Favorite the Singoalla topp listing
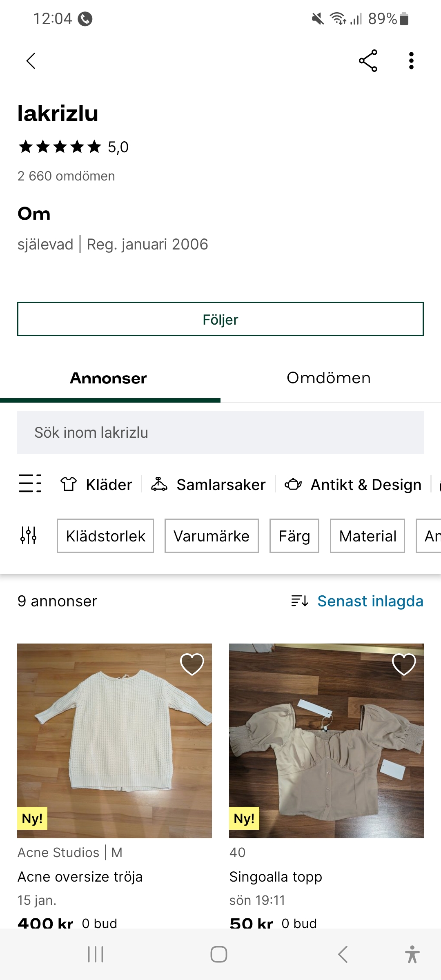441x980 pixels. pos(404,664)
